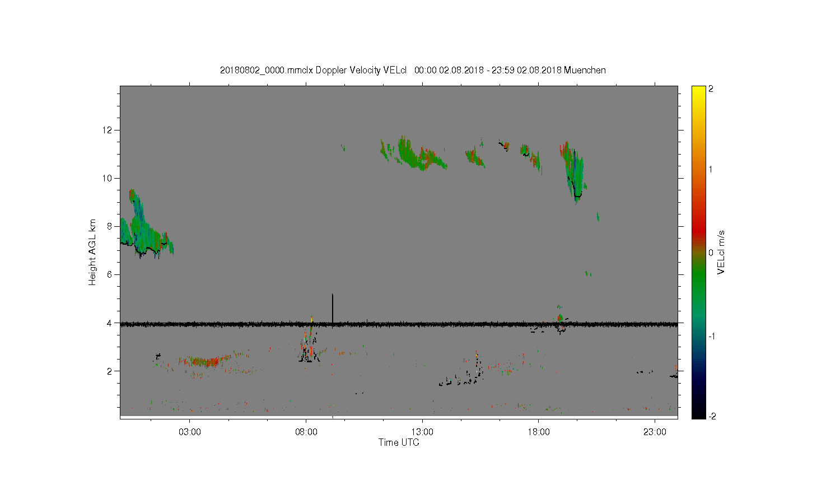Click the 23:00 time tick label
Image resolution: width=840 pixels, height=504 pixels.
[x=655, y=432]
